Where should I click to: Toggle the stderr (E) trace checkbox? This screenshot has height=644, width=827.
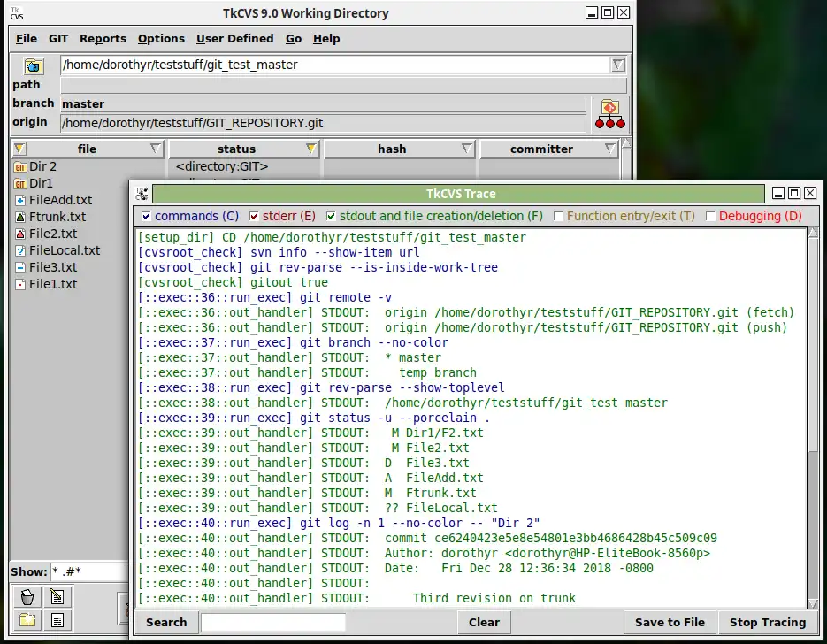[x=254, y=216]
